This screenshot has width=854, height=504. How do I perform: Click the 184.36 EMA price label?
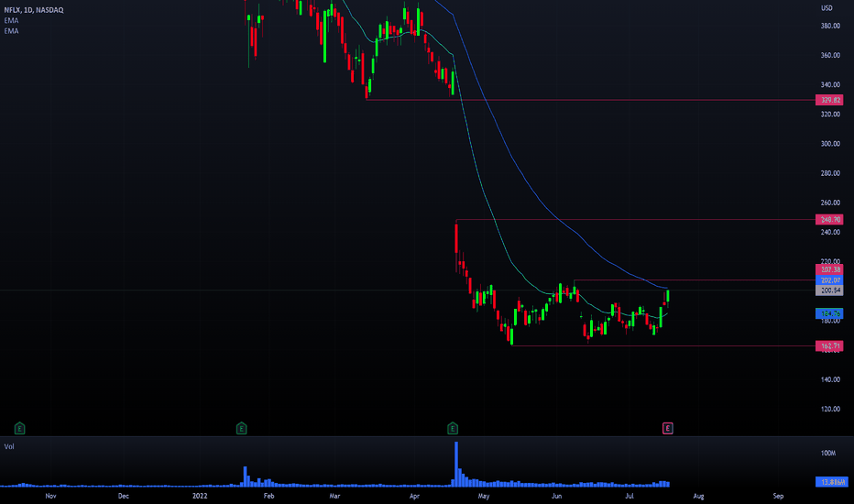(829, 313)
